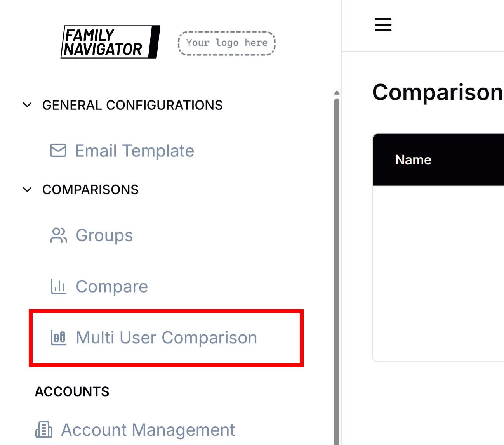Navigate to the Groups page

pyautogui.click(x=104, y=235)
